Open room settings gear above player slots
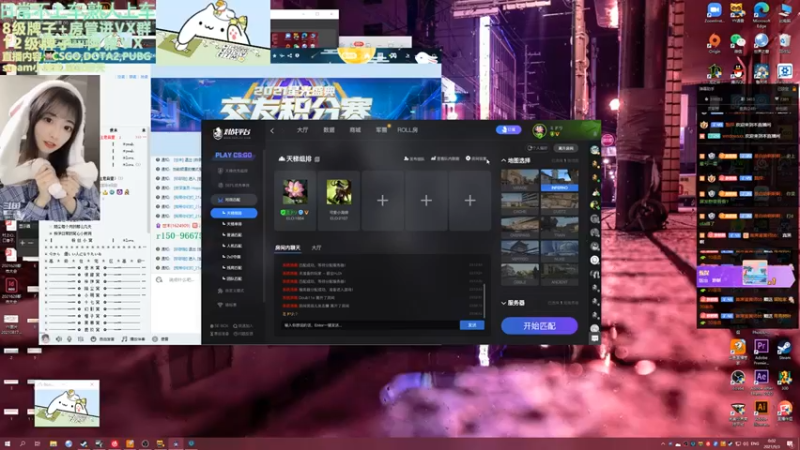This screenshot has width=800, height=450. point(476,159)
